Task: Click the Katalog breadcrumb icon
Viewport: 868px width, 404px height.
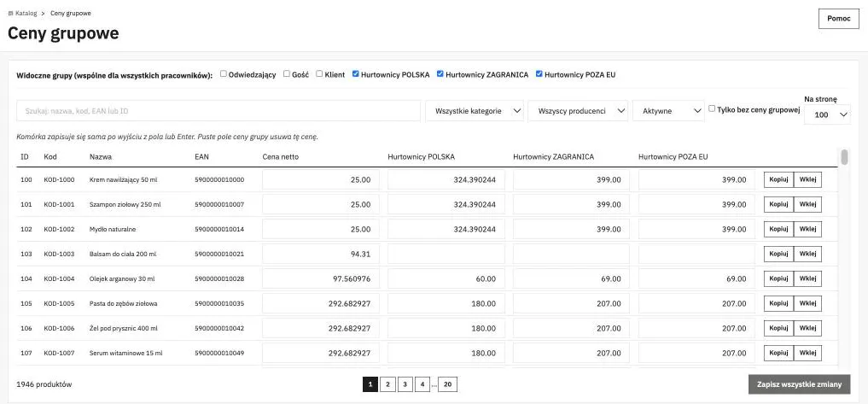Action: point(10,14)
